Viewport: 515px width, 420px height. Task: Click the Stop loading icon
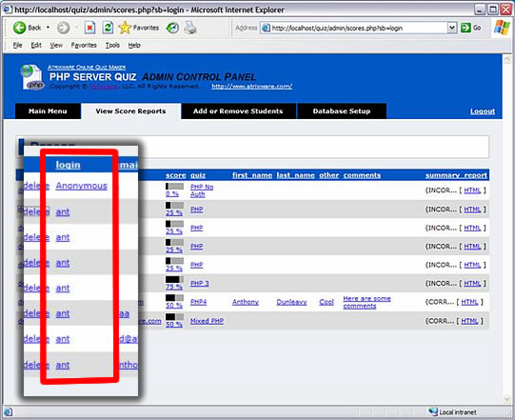point(90,28)
